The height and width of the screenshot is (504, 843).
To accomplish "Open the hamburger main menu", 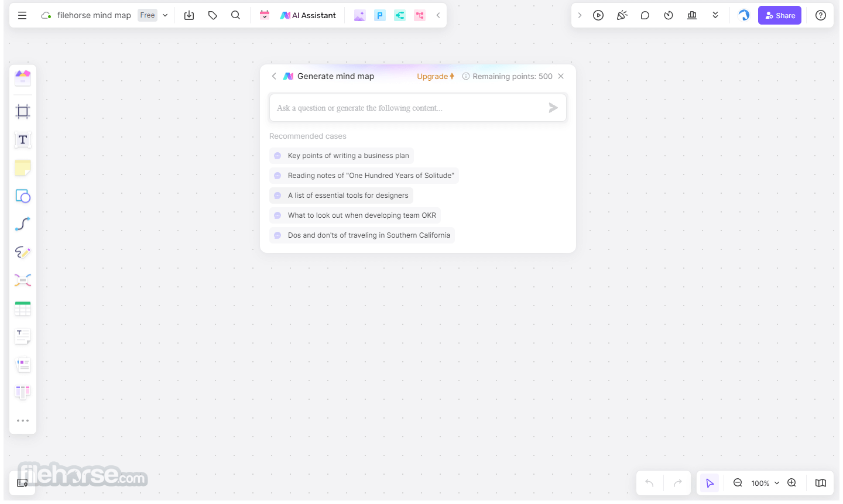I will pyautogui.click(x=22, y=15).
